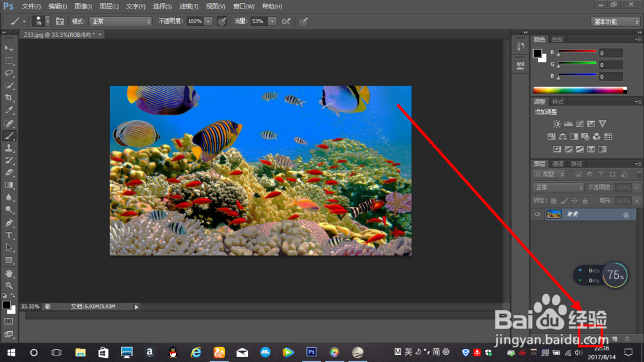Switch to the Styles tab
Screen dimensions: 644x362
coord(558,102)
